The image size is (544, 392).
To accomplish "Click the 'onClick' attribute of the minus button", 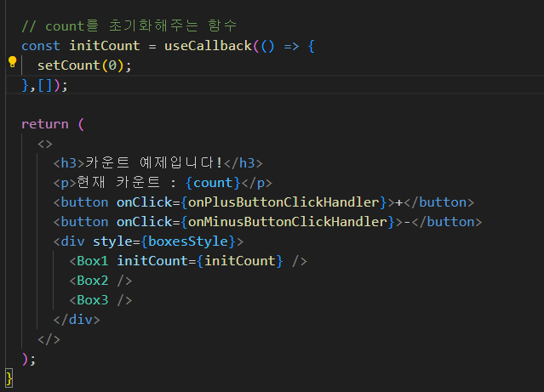I will click(145, 222).
